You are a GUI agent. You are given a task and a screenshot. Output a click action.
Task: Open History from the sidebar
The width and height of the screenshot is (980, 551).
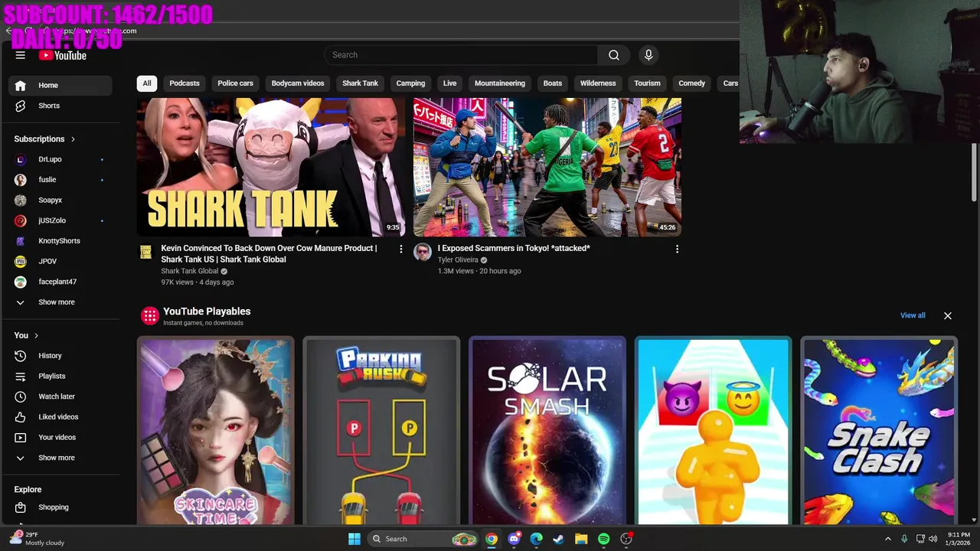tap(60, 356)
